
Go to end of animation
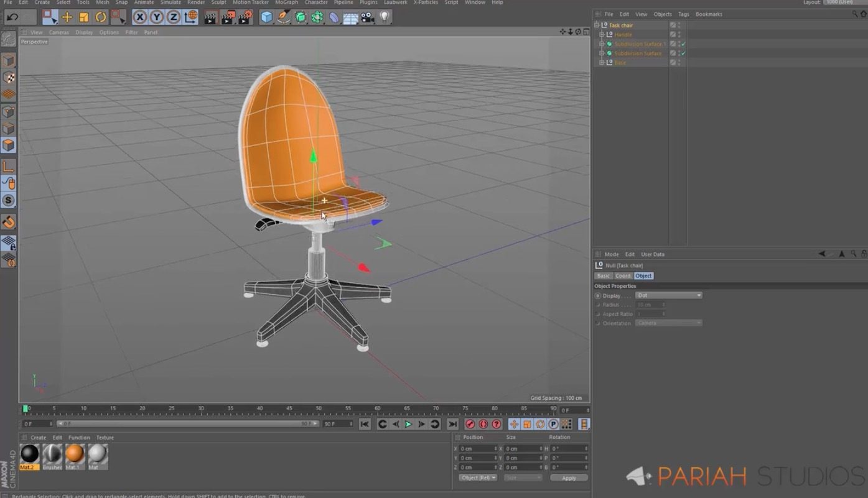(452, 424)
